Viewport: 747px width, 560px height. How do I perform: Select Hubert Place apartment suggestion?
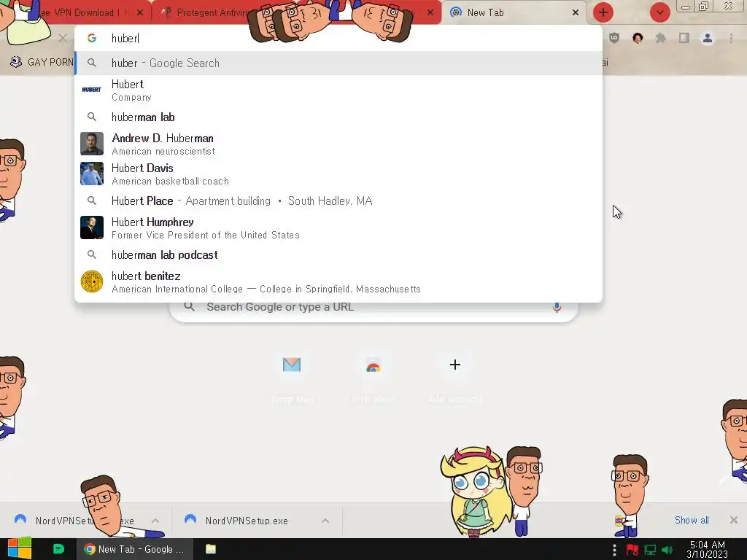click(338, 201)
